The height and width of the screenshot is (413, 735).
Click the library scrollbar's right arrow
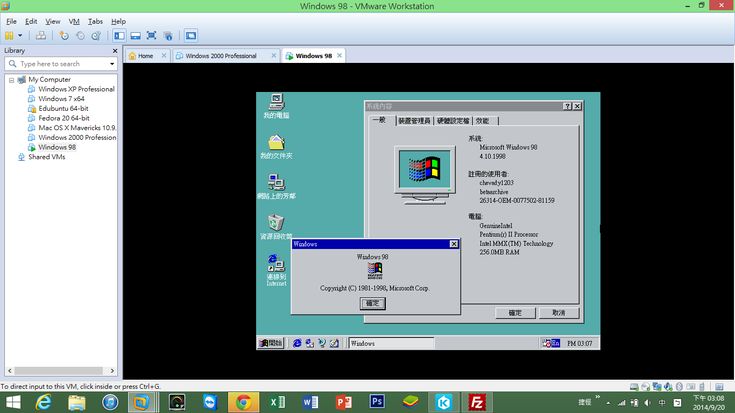[112, 371]
